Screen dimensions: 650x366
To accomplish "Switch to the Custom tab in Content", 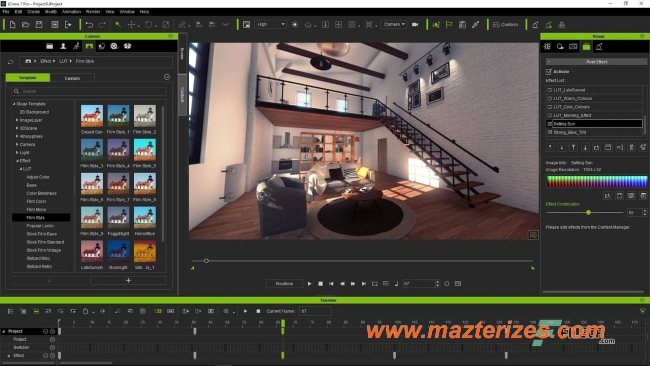I will point(72,78).
